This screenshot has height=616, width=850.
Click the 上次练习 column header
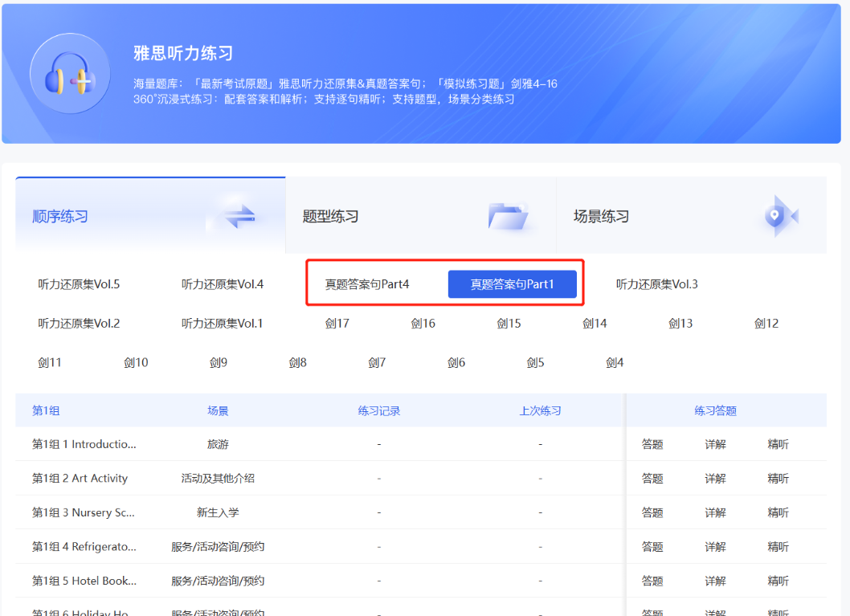(x=541, y=410)
